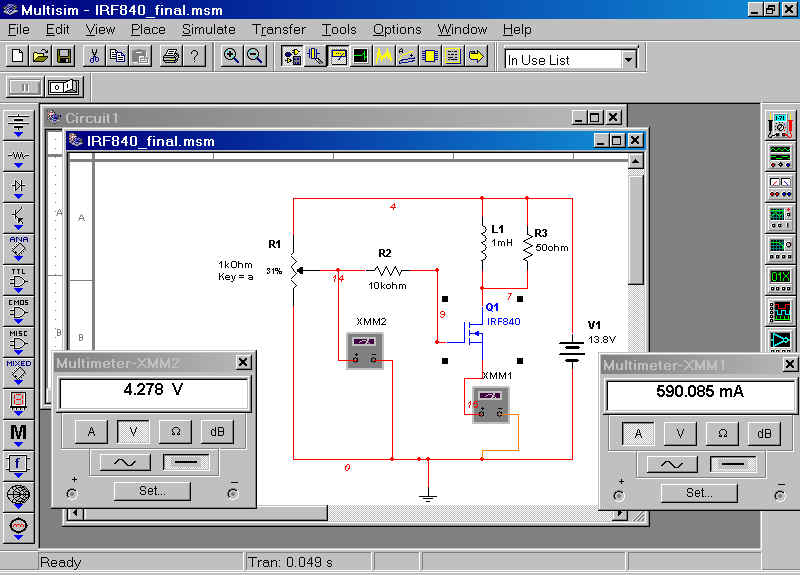Select the logic analyzer instrument icon

click(780, 310)
